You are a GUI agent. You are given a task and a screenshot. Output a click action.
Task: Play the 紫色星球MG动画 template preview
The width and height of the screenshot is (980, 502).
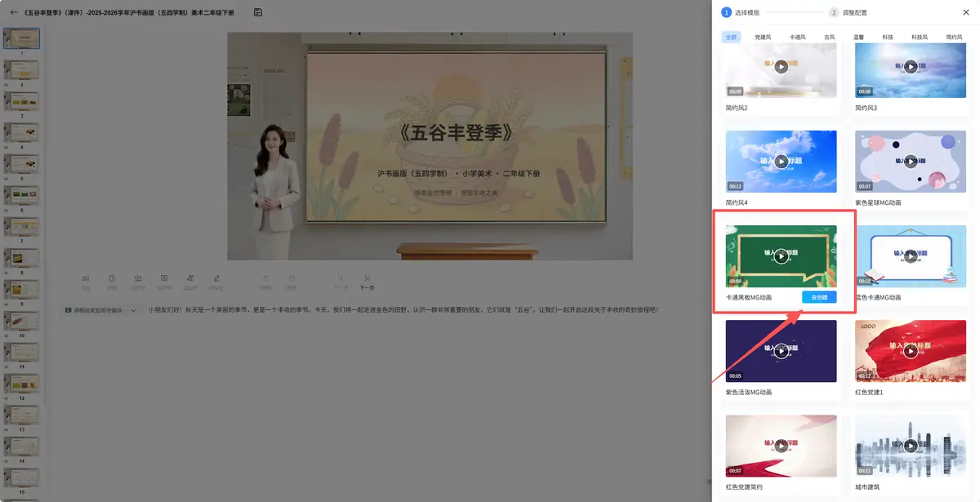(911, 162)
